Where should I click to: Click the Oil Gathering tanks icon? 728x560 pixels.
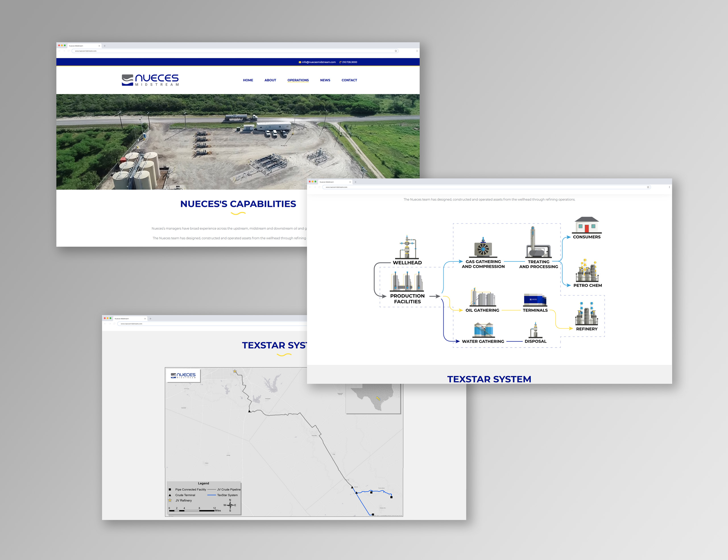click(x=483, y=297)
